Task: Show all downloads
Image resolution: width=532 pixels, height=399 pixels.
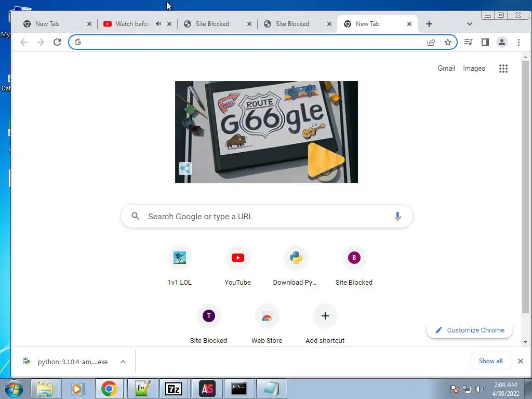Action: [490, 361]
